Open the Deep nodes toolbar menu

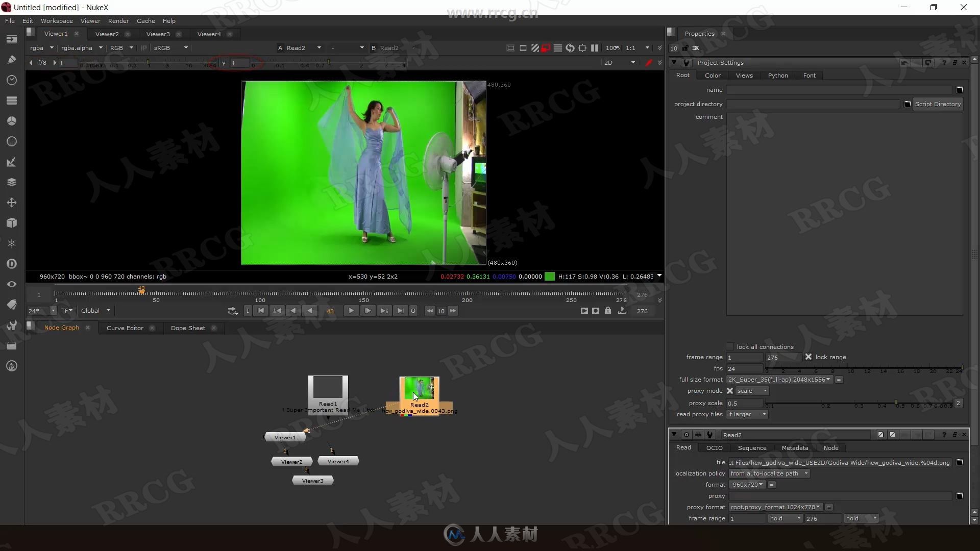coord(12,264)
